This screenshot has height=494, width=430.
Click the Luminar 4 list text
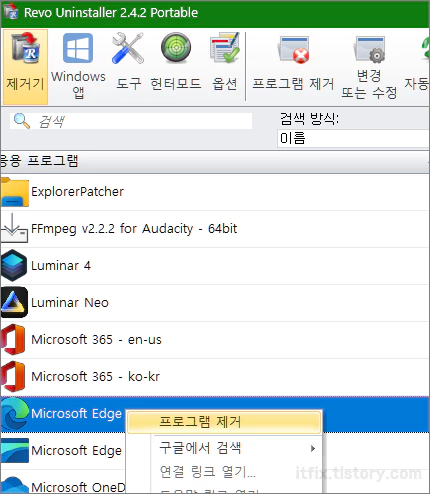pyautogui.click(x=61, y=266)
